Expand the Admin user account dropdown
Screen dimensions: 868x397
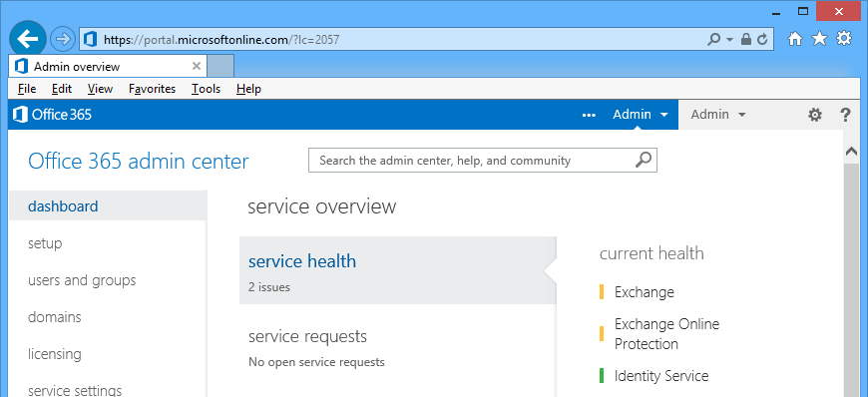pos(718,115)
